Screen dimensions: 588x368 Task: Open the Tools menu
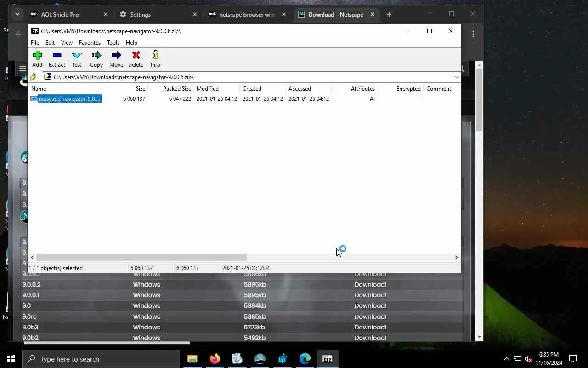click(x=113, y=43)
